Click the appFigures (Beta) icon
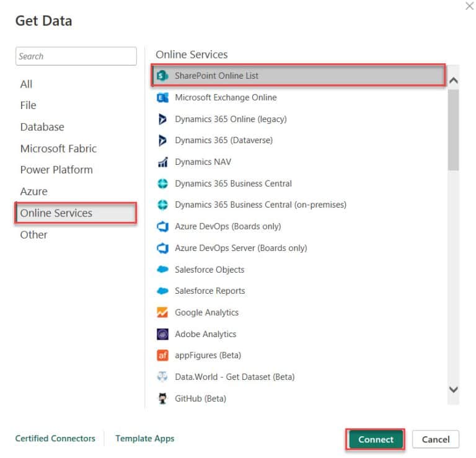Screen dimensions: 476x458 162,355
